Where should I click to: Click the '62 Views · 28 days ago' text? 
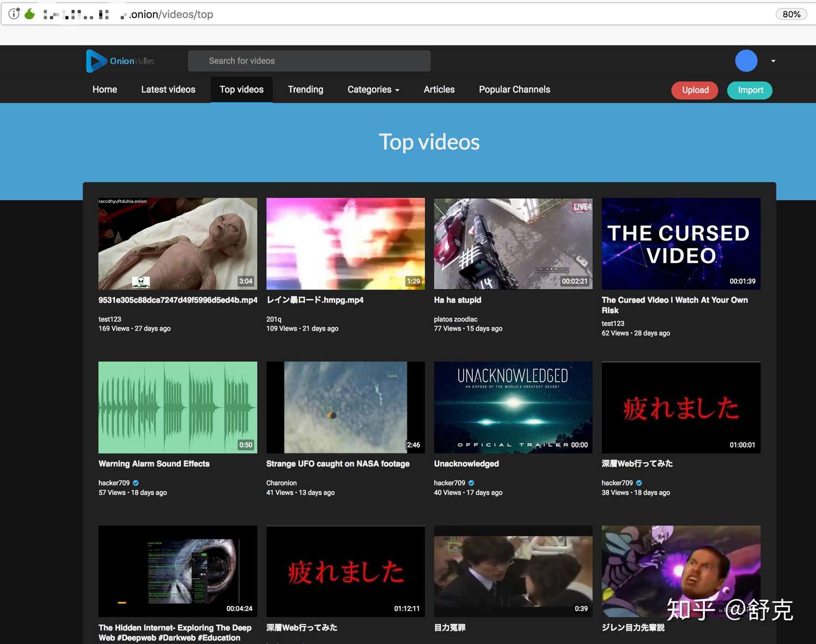(x=636, y=333)
